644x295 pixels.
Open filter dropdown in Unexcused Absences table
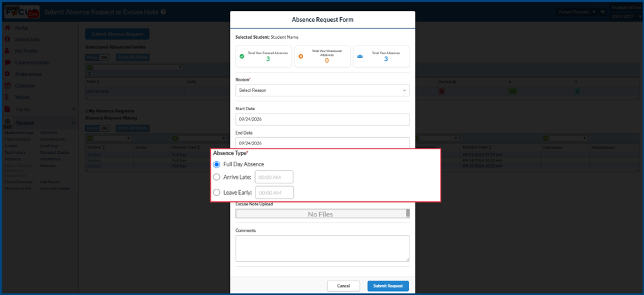tap(138, 67)
